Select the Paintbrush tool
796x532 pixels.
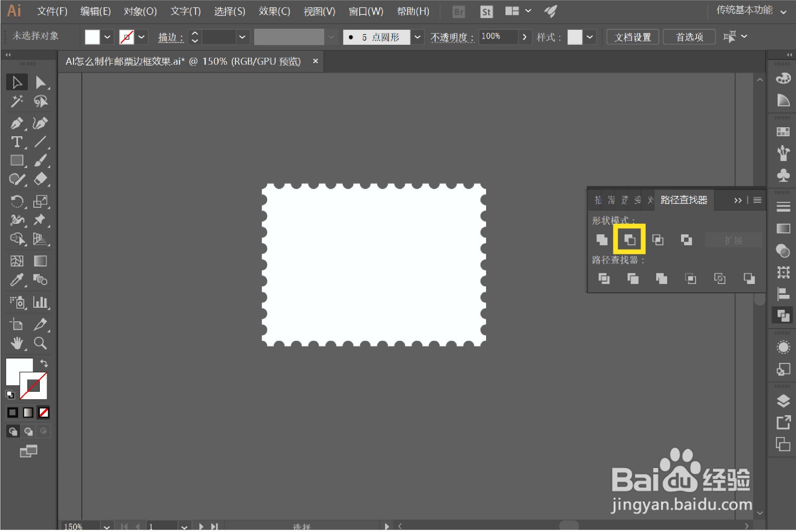pos(41,160)
